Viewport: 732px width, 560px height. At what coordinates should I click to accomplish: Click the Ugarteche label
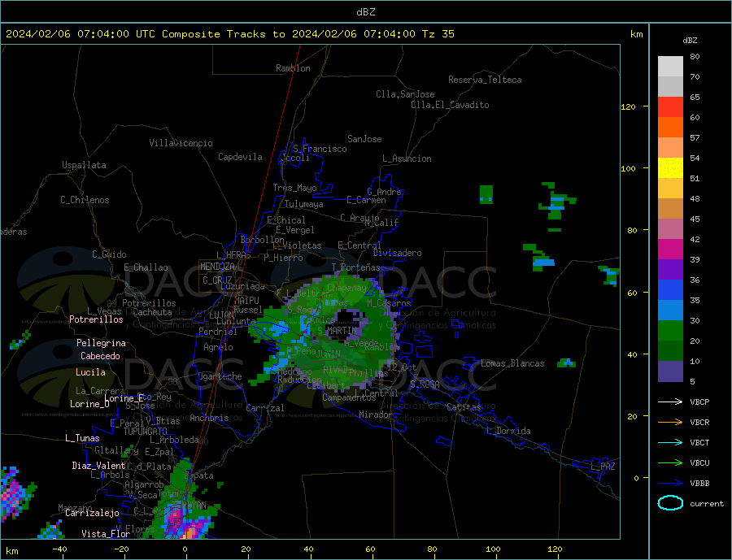point(220,376)
